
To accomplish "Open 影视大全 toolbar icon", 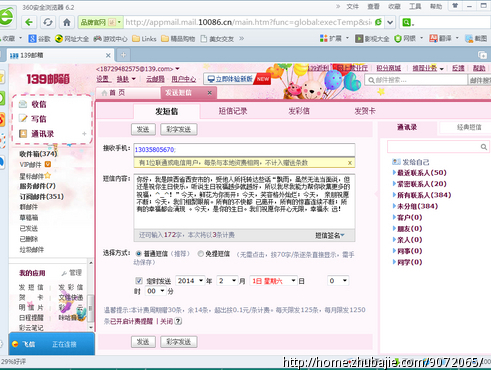I will coord(359,39).
